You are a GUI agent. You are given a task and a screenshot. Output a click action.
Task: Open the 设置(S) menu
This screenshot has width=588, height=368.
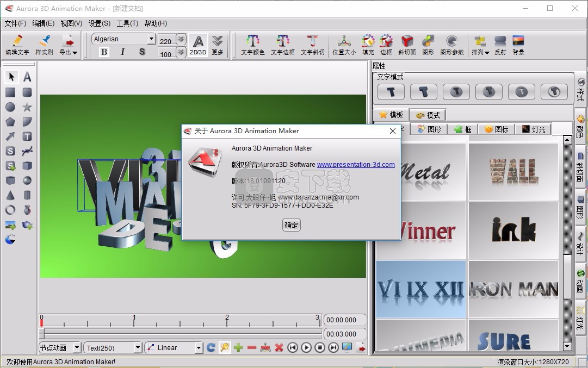pyautogui.click(x=100, y=23)
